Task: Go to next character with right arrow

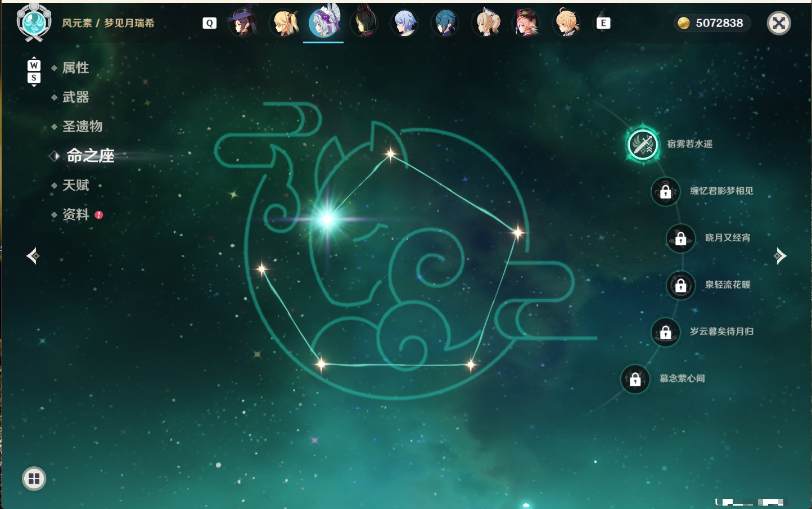Action: [780, 256]
